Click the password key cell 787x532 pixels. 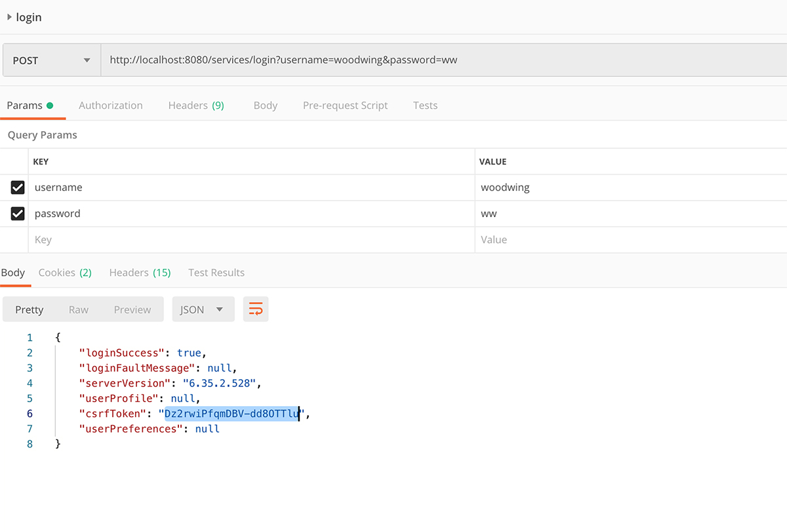(252, 214)
